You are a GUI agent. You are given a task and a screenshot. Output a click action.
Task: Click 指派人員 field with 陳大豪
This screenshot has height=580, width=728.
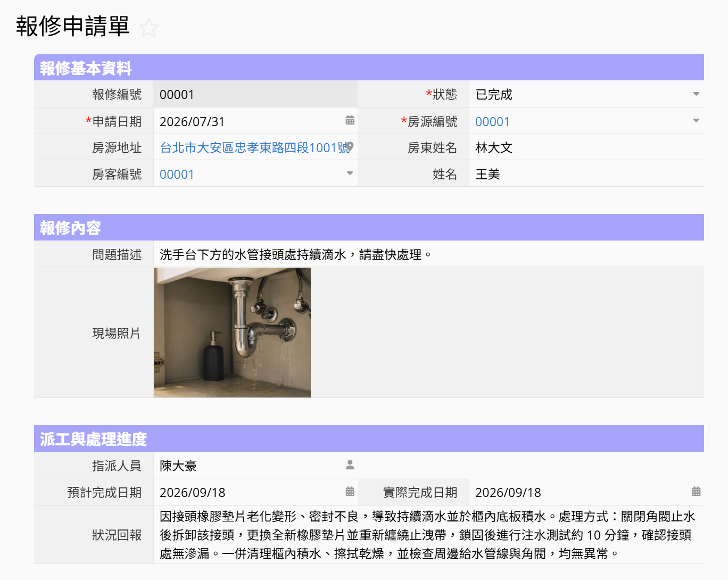pyautogui.click(x=255, y=465)
